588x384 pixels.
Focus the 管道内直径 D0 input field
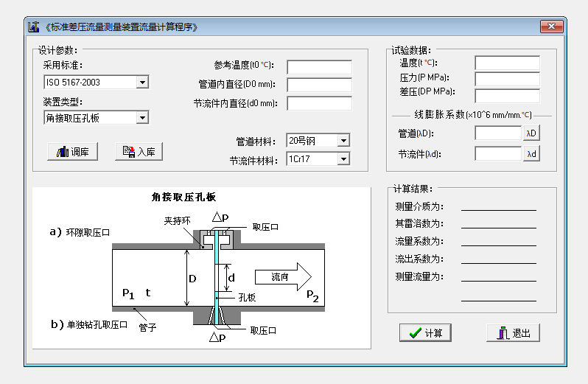319,85
